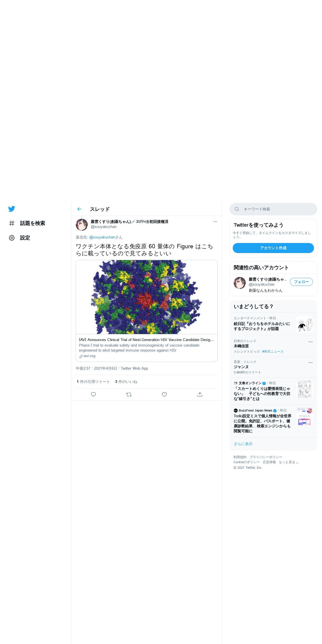Open options for ジャンヌ trend
The width and height of the screenshot is (322, 644).
310,363
